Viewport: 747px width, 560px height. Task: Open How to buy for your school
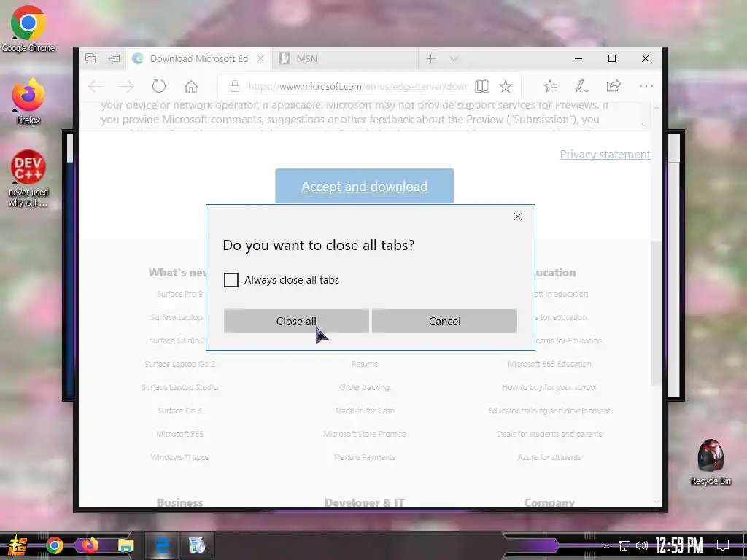[x=549, y=387]
